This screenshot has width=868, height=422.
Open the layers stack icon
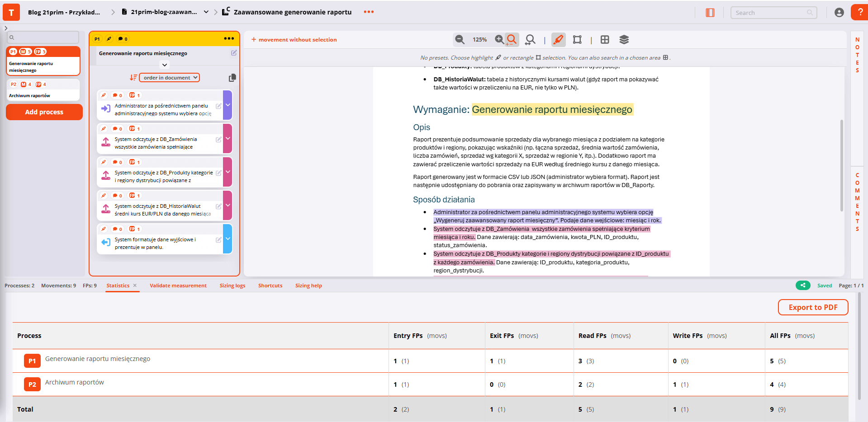tap(624, 40)
